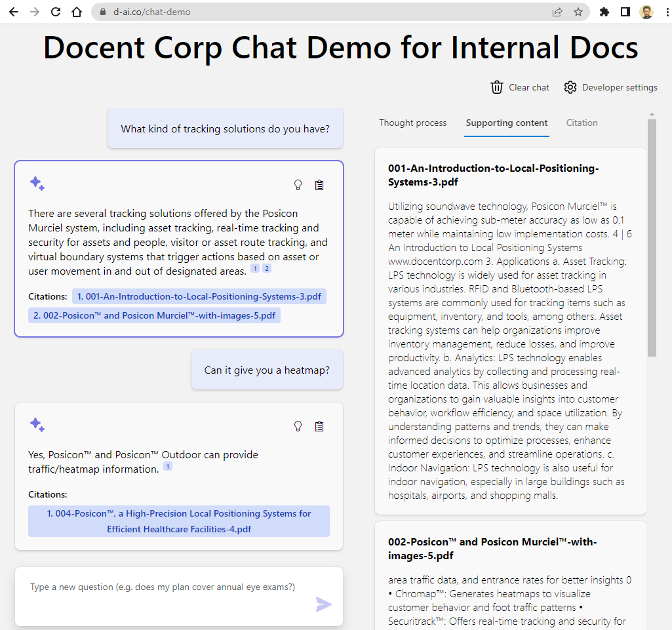Click the 'Utilizing soundwave technology' passage
Screen dimensions: 672x630
pos(510,351)
